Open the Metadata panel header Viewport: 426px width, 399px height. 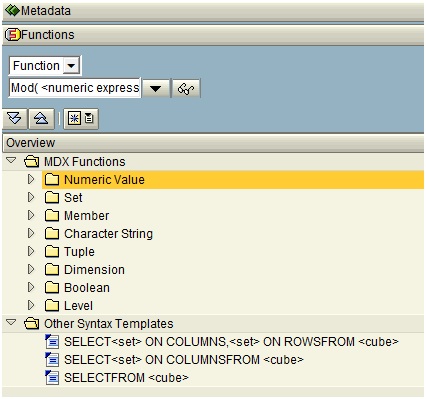(x=213, y=11)
